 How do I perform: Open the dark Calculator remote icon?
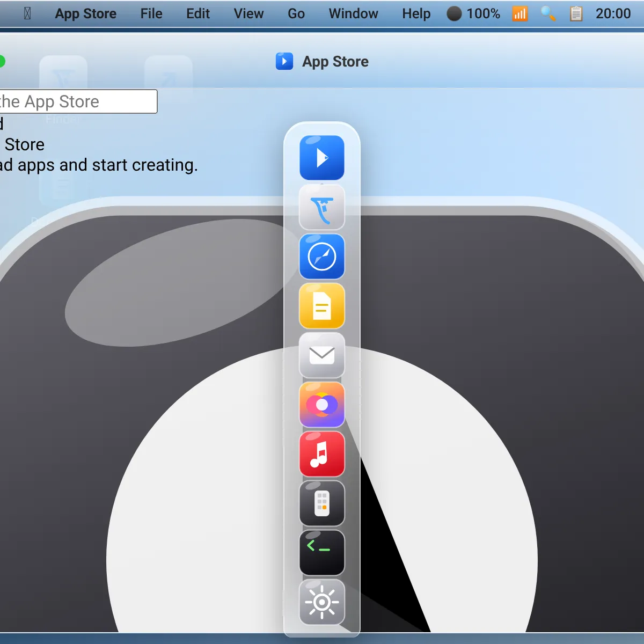coord(322,503)
